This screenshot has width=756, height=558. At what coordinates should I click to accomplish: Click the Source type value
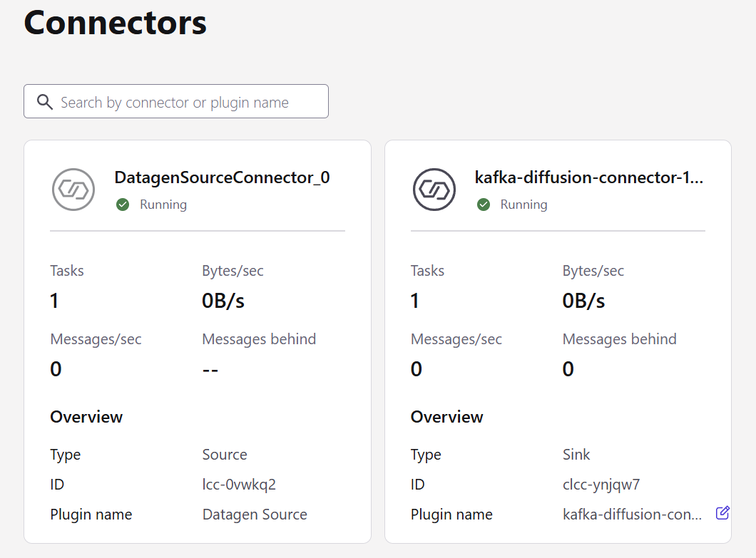(225, 455)
